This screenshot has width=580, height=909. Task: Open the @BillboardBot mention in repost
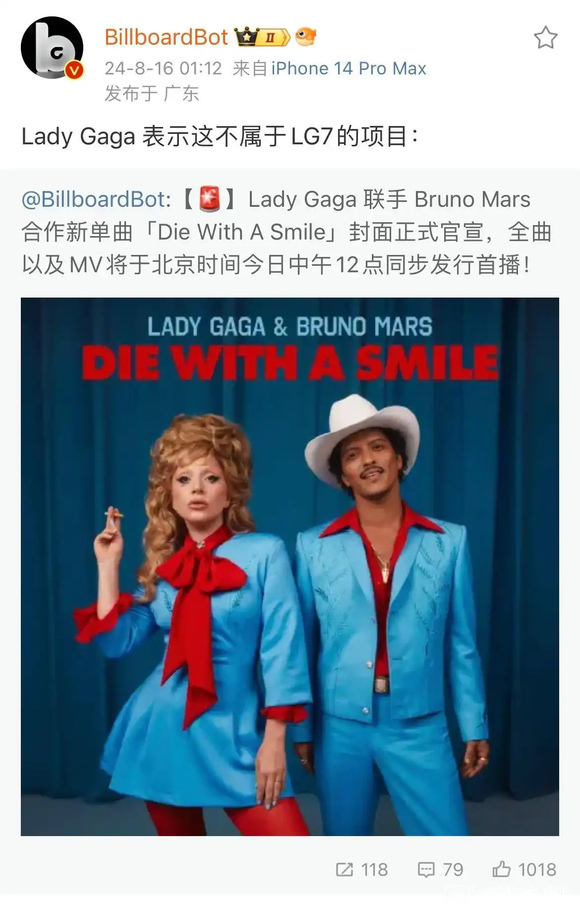click(x=93, y=199)
